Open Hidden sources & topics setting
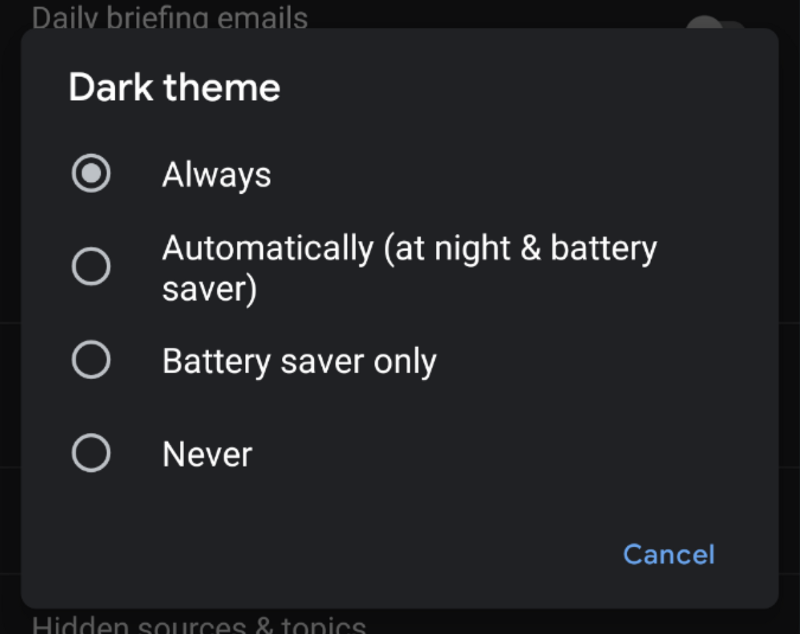Image resolution: width=800 pixels, height=634 pixels. [x=200, y=624]
